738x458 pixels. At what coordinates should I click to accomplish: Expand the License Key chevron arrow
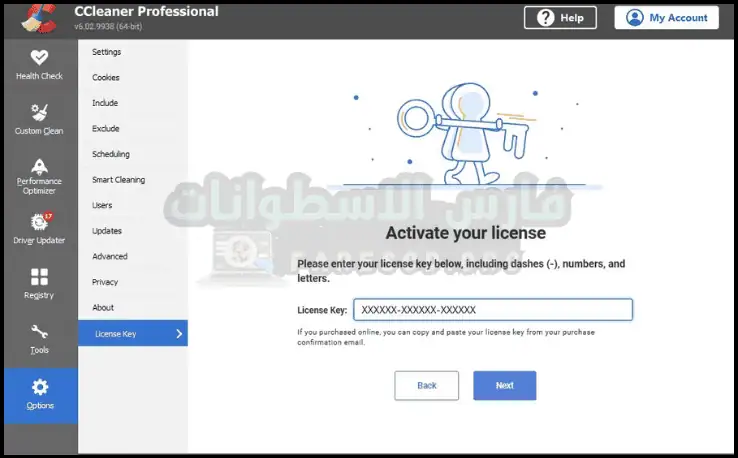[179, 334]
